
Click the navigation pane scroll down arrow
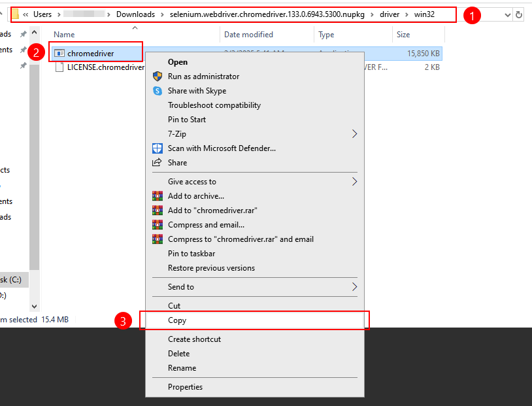(x=34, y=306)
